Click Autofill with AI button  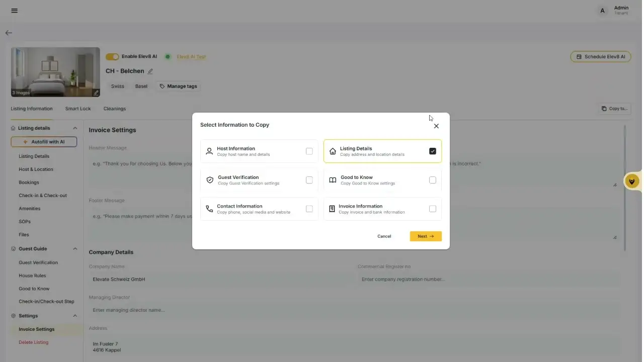[44, 142]
